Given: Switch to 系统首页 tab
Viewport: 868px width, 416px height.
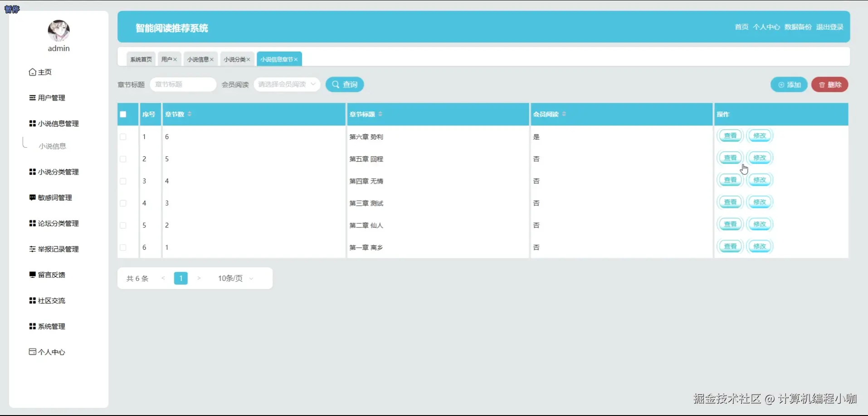Looking at the screenshot, I should (141, 59).
